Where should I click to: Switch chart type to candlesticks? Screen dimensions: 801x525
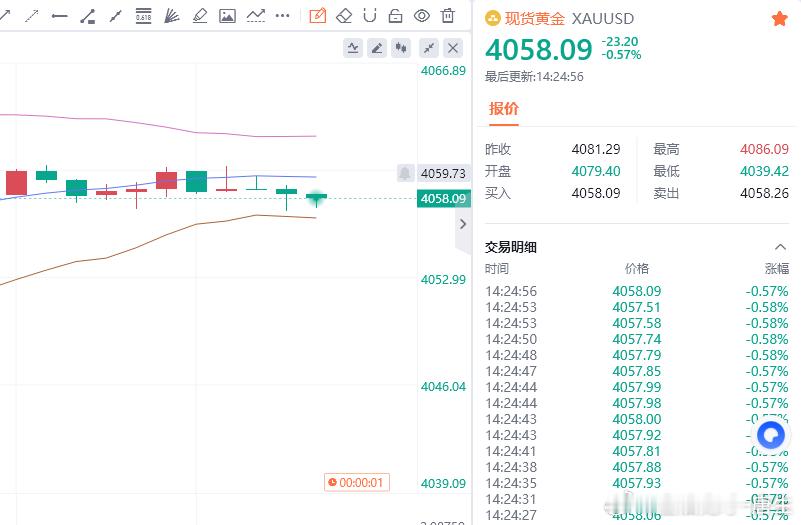click(401, 48)
